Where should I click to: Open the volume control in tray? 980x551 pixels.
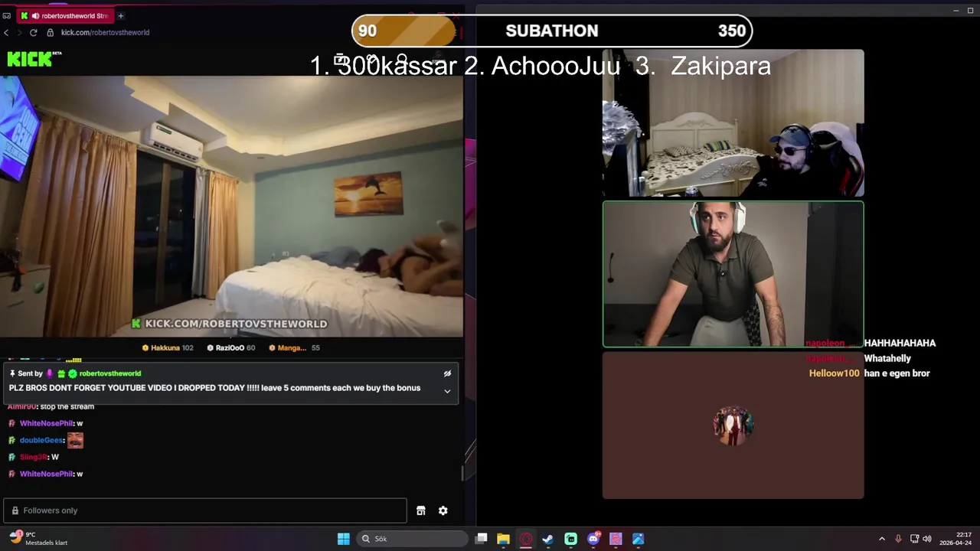coord(927,539)
